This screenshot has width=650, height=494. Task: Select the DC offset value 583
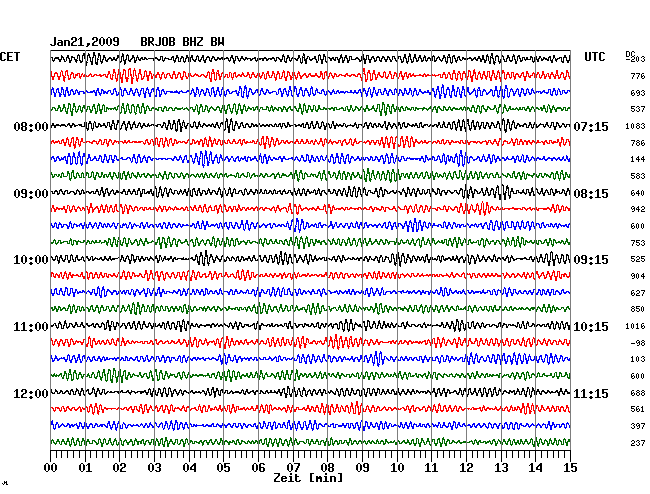tap(638, 176)
